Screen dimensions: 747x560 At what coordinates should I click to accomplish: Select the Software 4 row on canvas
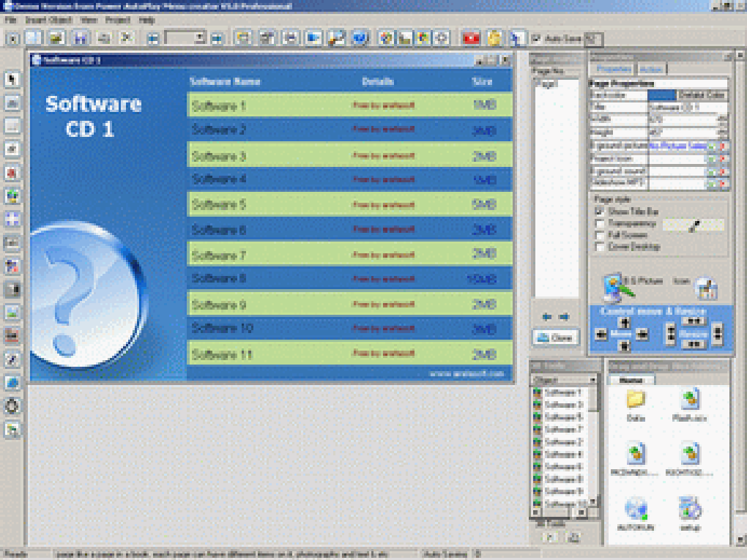click(349, 179)
